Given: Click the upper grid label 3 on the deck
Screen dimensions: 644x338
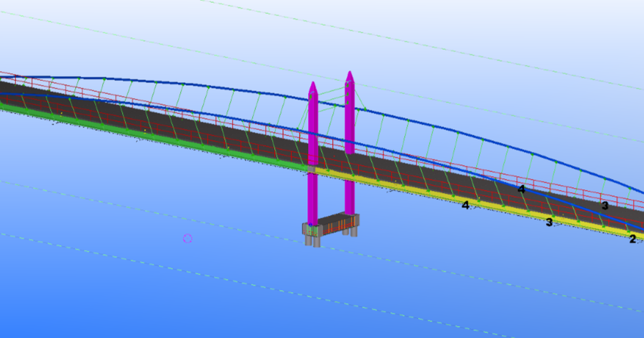Looking at the screenshot, I should [x=604, y=205].
